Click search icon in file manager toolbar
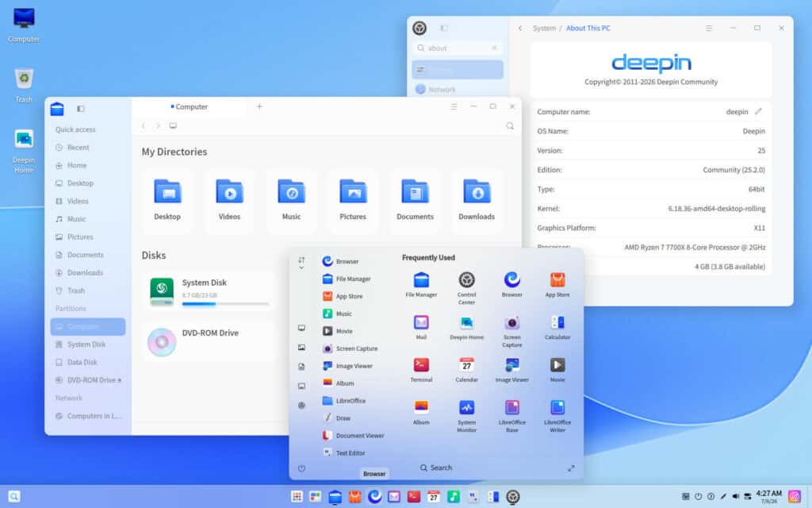Screen dimensions: 812x508 click(x=510, y=126)
